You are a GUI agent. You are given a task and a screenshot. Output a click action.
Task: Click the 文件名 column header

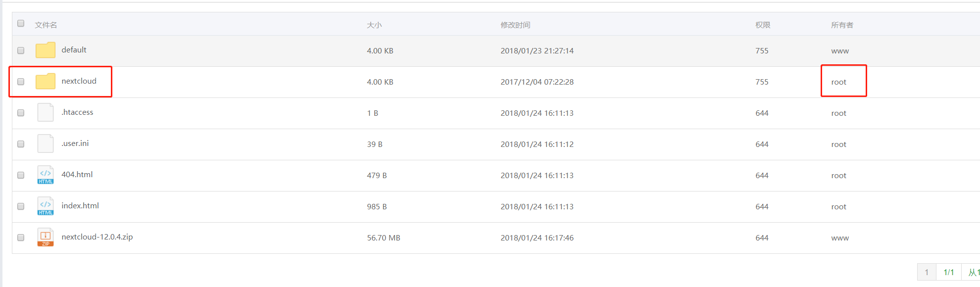point(46,25)
